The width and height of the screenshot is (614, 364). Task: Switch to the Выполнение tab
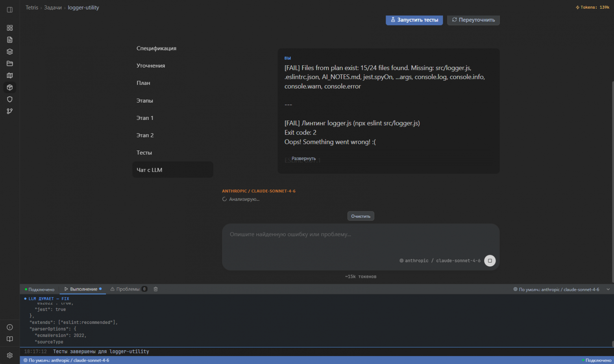coord(83,289)
